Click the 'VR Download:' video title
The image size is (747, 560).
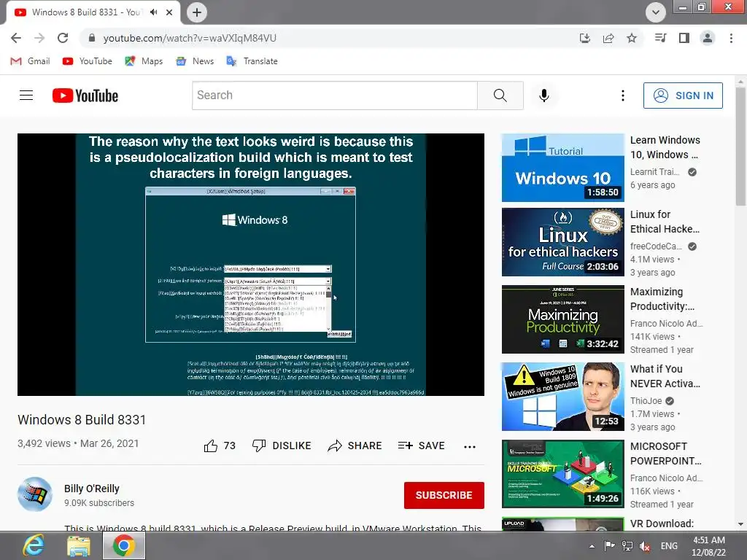point(662,524)
